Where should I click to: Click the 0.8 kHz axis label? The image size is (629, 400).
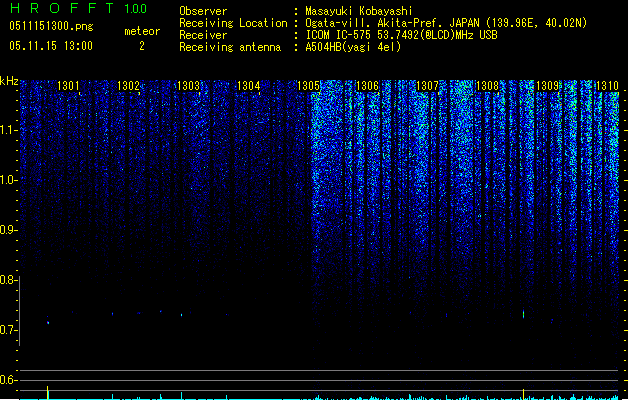8,280
